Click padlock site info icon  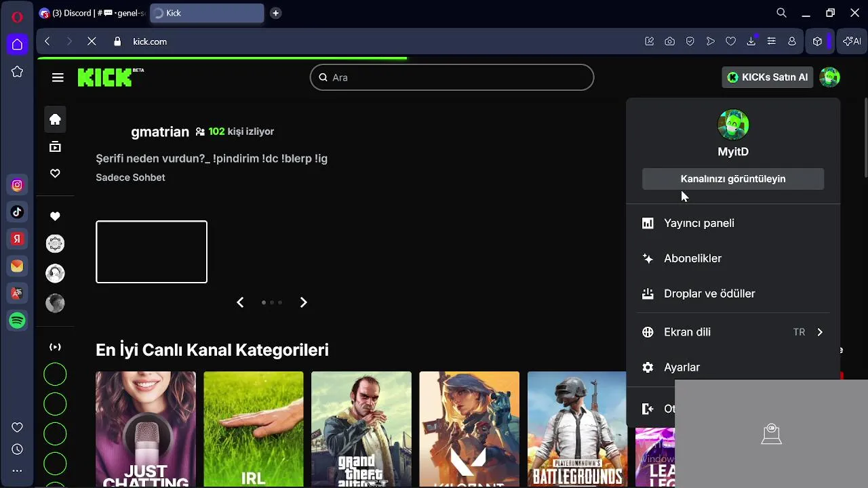pos(117,41)
